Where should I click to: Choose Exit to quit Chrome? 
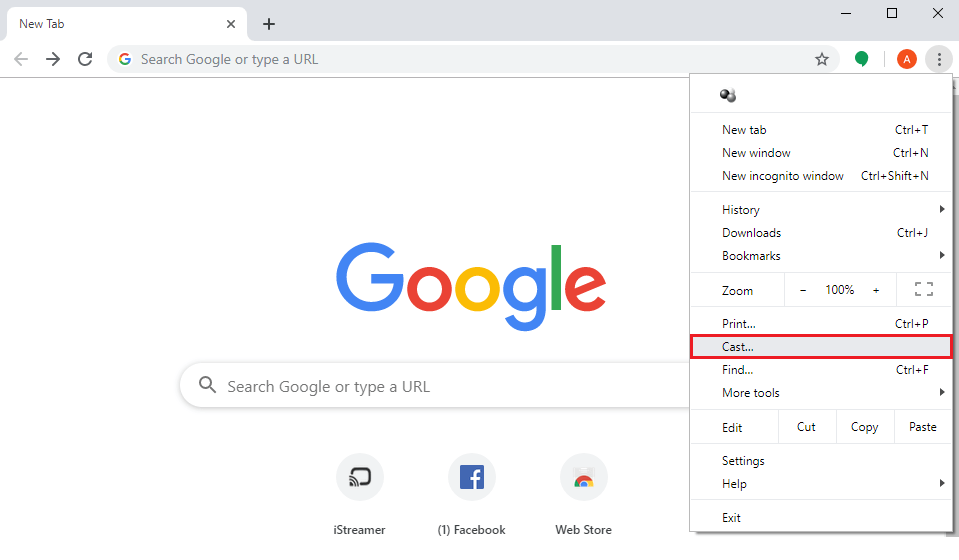[x=821, y=518]
